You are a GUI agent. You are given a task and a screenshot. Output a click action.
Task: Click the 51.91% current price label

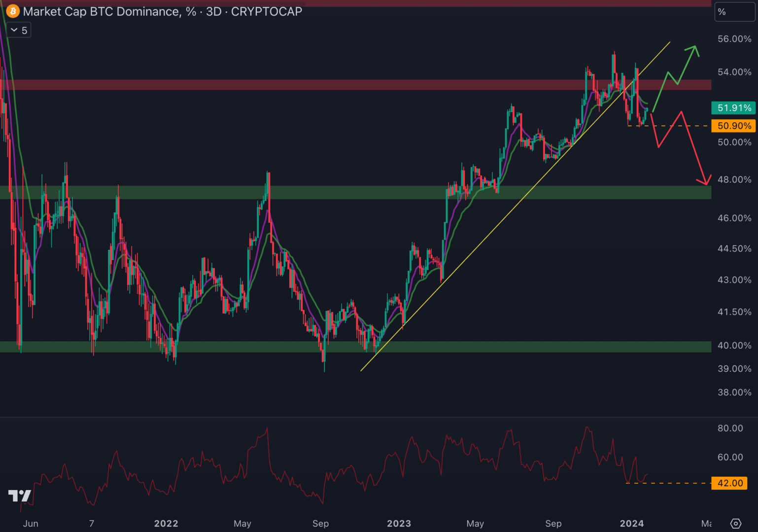(734, 108)
